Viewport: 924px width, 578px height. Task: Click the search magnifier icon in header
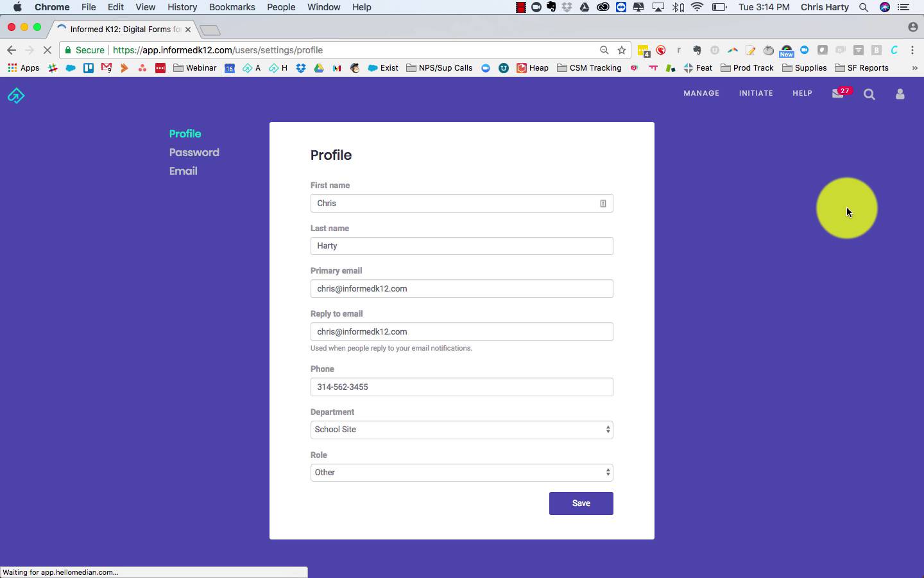pos(869,94)
